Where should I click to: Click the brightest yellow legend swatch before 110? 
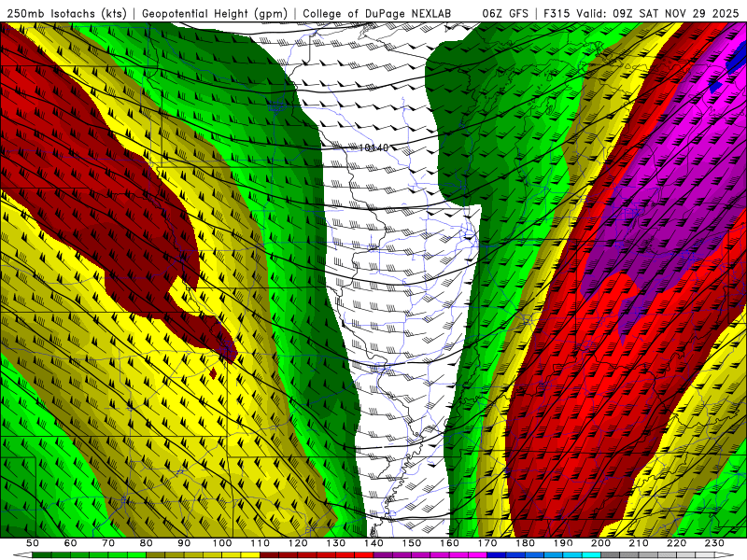coord(250,554)
